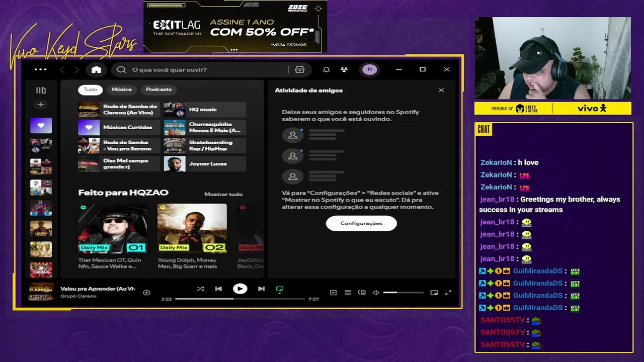This screenshot has height=362, width=644.
Task: Create a playlist with the plus icon
Action: [41, 105]
